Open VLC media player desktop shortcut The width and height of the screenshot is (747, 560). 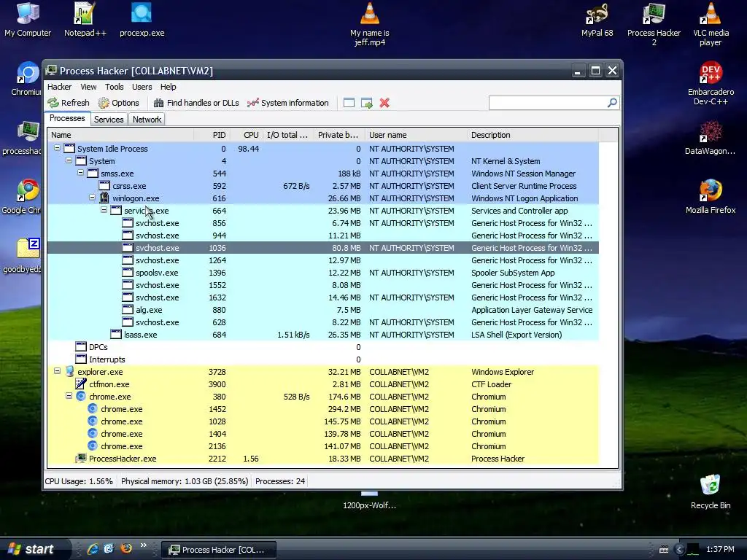pos(711,24)
